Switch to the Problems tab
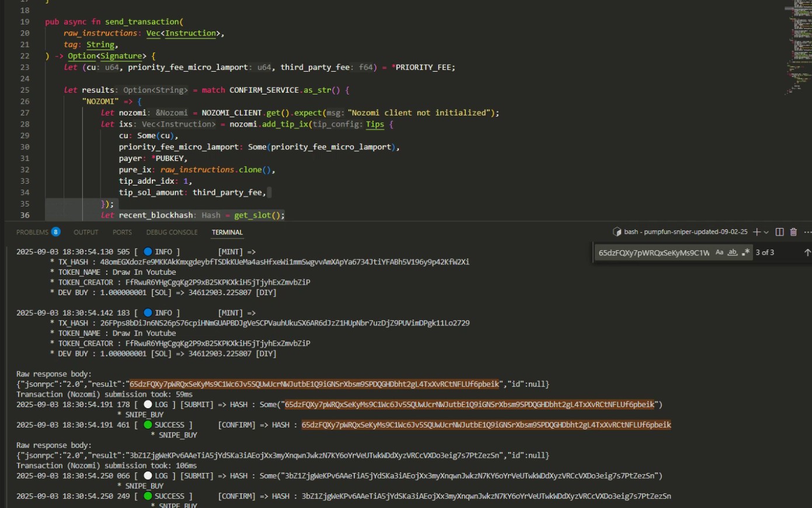Image resolution: width=812 pixels, height=508 pixels. (x=32, y=232)
